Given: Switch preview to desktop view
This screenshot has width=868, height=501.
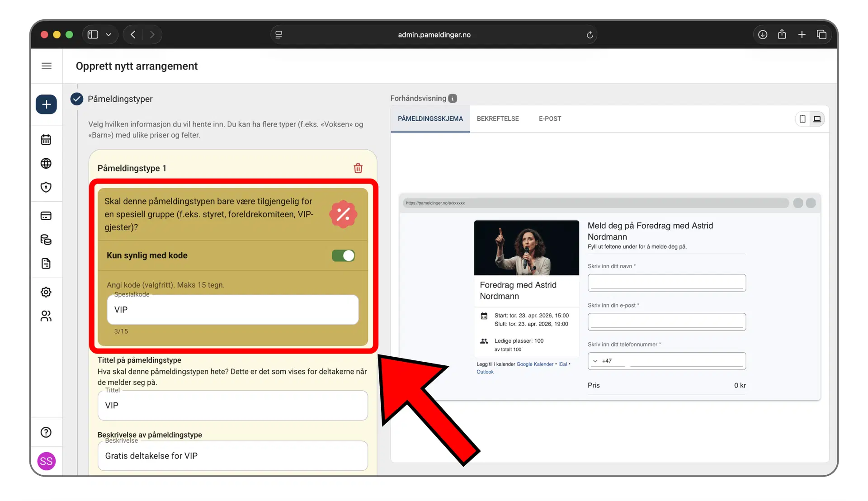Looking at the screenshot, I should tap(817, 119).
